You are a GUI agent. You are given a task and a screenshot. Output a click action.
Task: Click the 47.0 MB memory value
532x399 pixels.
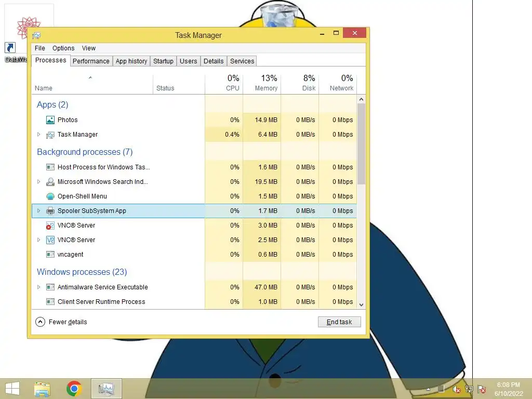tap(266, 287)
